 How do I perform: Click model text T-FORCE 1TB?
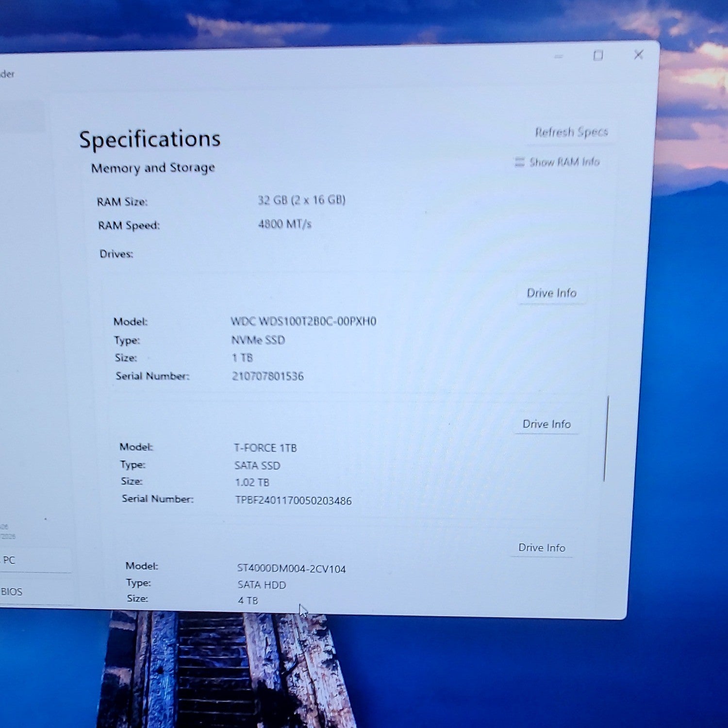point(265,447)
